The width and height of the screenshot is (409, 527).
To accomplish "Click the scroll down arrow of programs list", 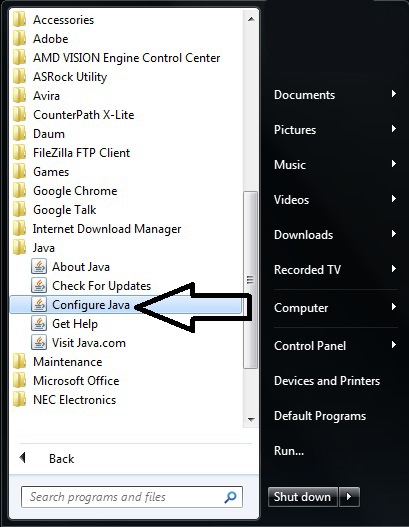I will [251, 419].
